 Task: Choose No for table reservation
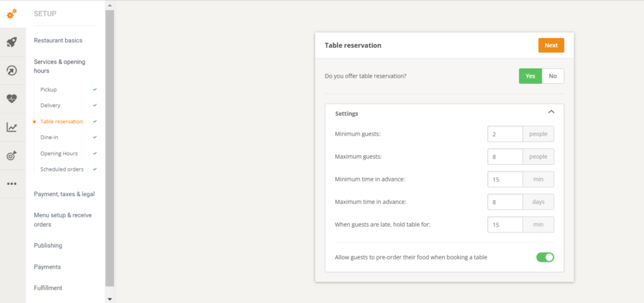pyautogui.click(x=553, y=76)
